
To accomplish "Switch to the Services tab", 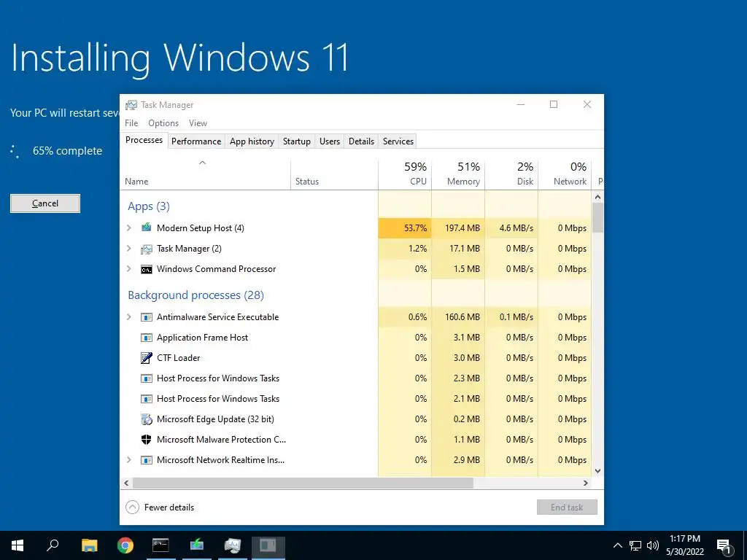I will coord(398,141).
